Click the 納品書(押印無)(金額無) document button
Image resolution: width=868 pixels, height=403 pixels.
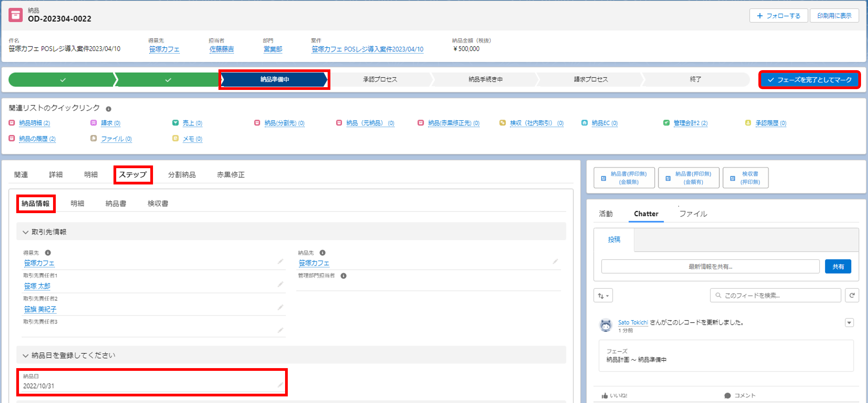624,178
